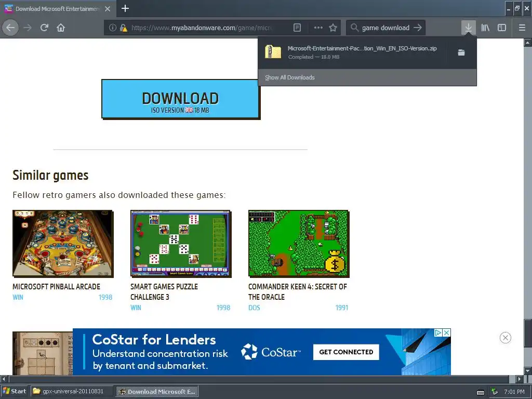The width and height of the screenshot is (532, 399).
Task: Show the browser sidebar
Action: (502, 28)
